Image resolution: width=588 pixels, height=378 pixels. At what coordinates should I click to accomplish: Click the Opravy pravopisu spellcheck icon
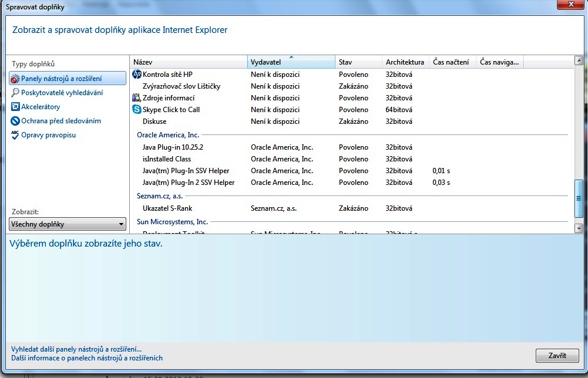click(x=15, y=135)
